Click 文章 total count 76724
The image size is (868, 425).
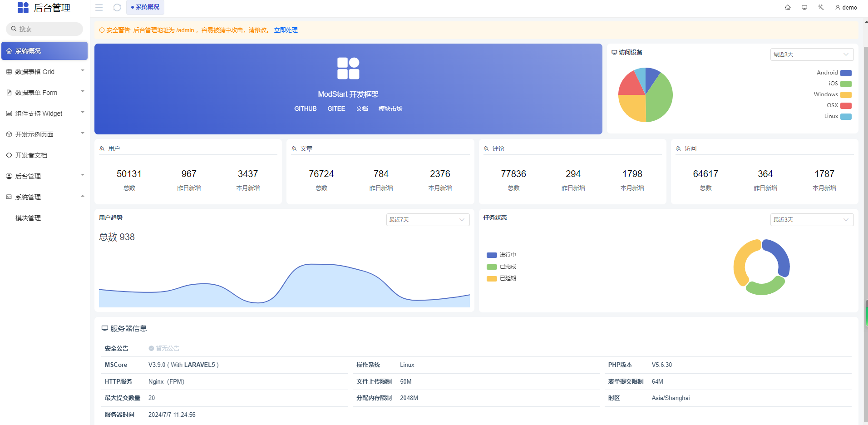[321, 174]
